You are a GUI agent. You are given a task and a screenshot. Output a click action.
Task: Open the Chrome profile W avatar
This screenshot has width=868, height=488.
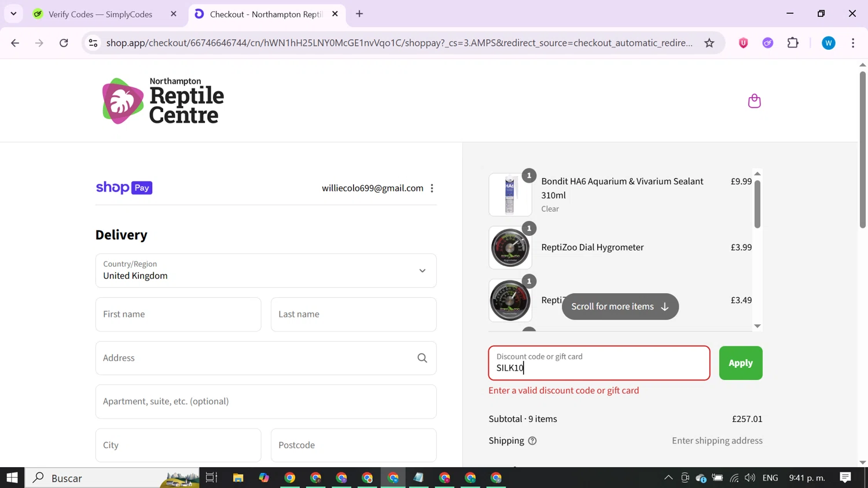coord(828,43)
